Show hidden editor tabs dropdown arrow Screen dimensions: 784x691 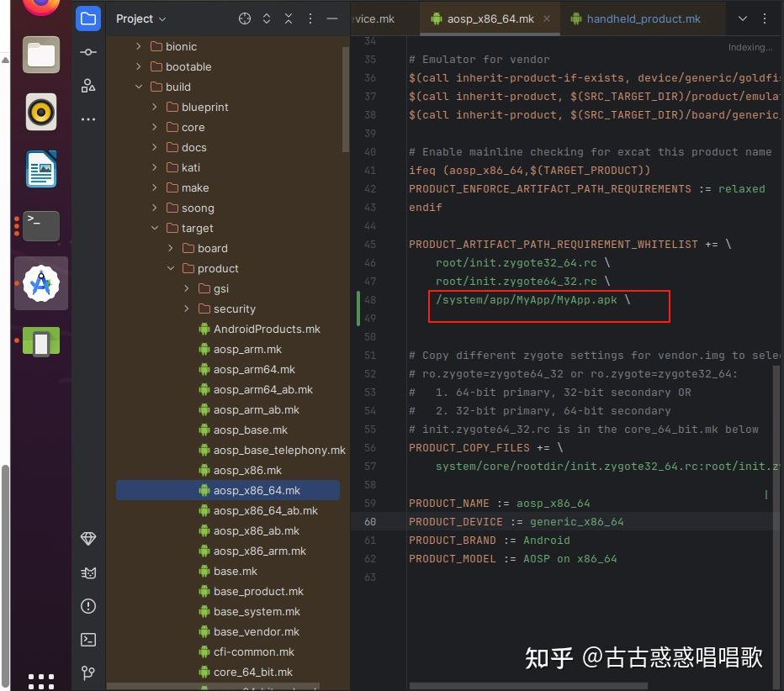click(x=743, y=19)
